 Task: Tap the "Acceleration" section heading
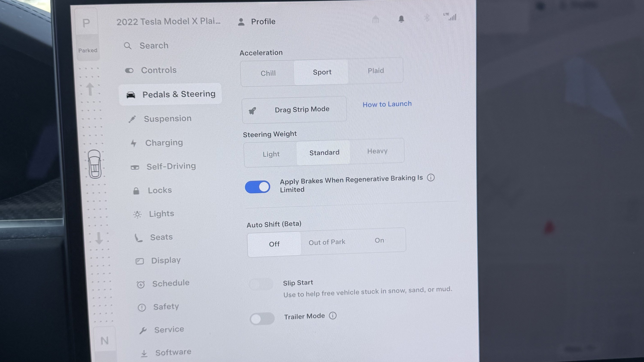click(261, 53)
